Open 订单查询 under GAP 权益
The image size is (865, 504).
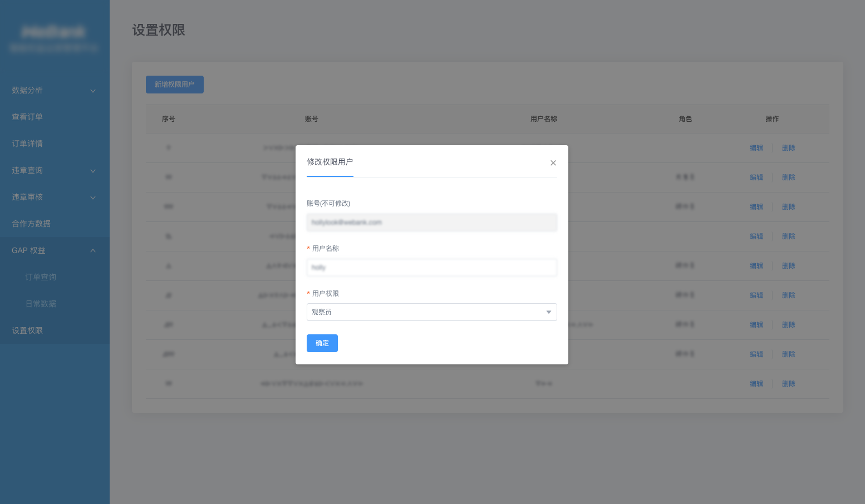pyautogui.click(x=41, y=277)
